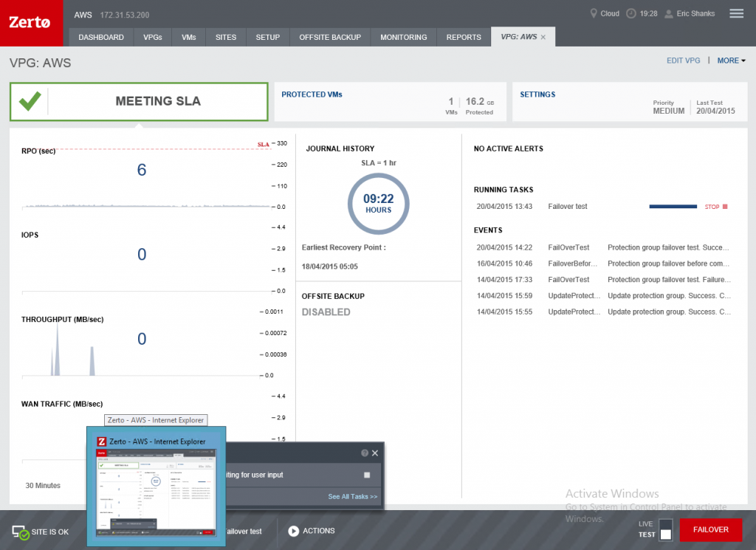Click the journal history 09:22 hours dial

click(379, 204)
